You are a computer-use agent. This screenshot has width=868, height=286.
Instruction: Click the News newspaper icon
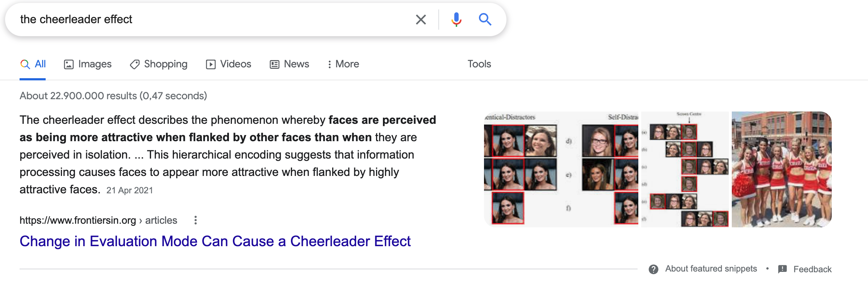click(x=275, y=64)
